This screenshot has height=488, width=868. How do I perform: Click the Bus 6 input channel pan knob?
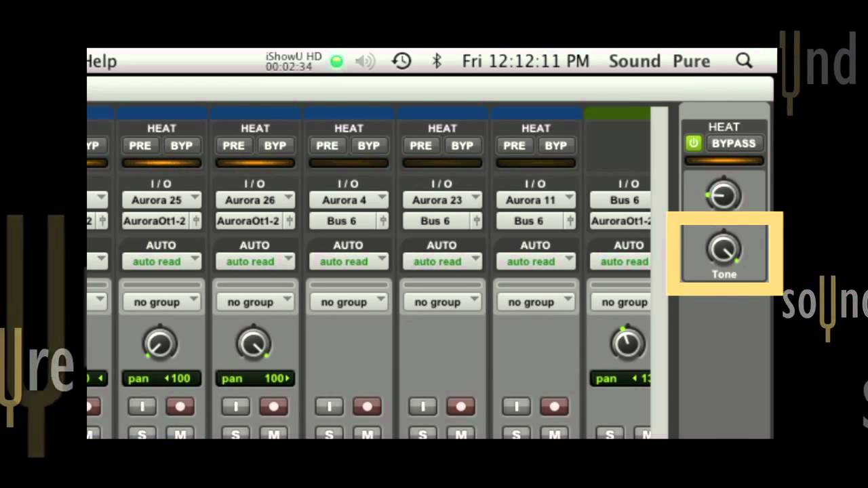click(627, 343)
